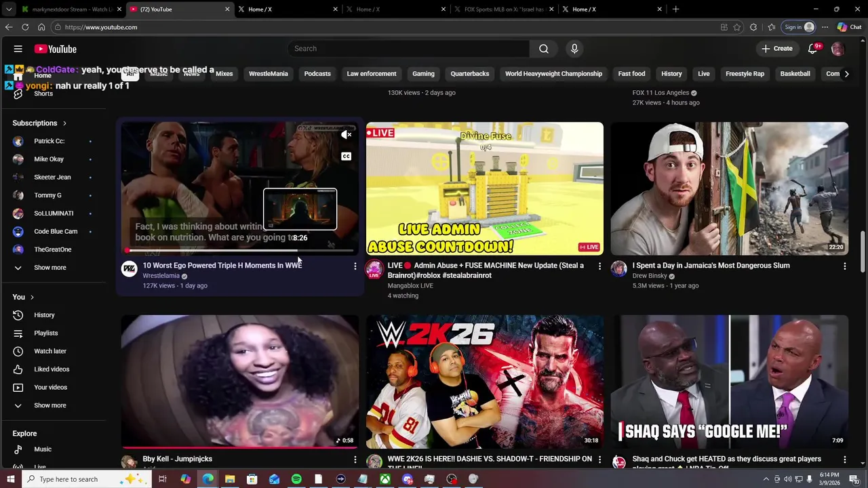The width and height of the screenshot is (868, 488).
Task: Click the Wrestlelamia channel avatar
Action: pyautogui.click(x=129, y=269)
